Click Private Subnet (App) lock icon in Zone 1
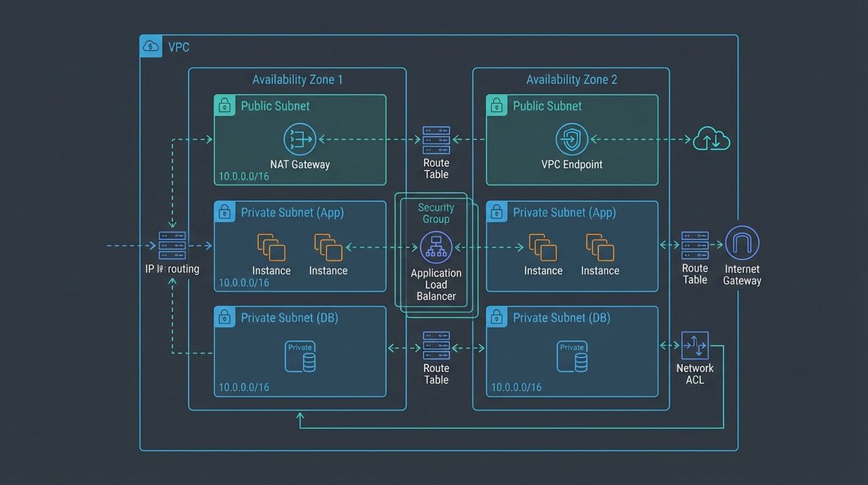 point(224,211)
